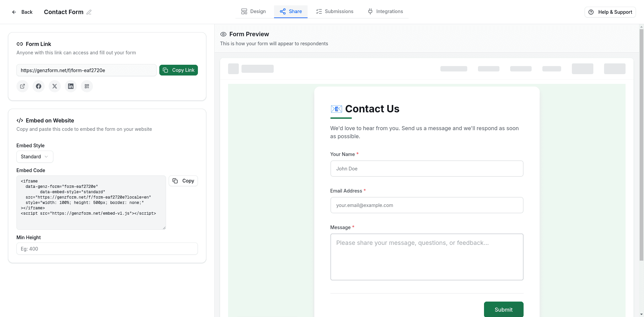Viewport: 644px width, 317px height.
Task: Submit the Contact Us form preview
Action: pyautogui.click(x=503, y=309)
